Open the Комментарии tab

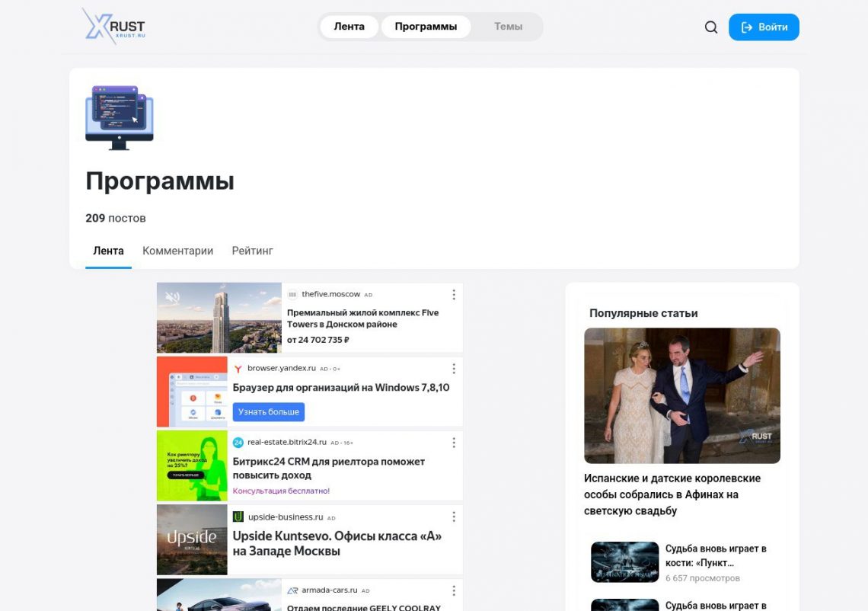click(177, 251)
